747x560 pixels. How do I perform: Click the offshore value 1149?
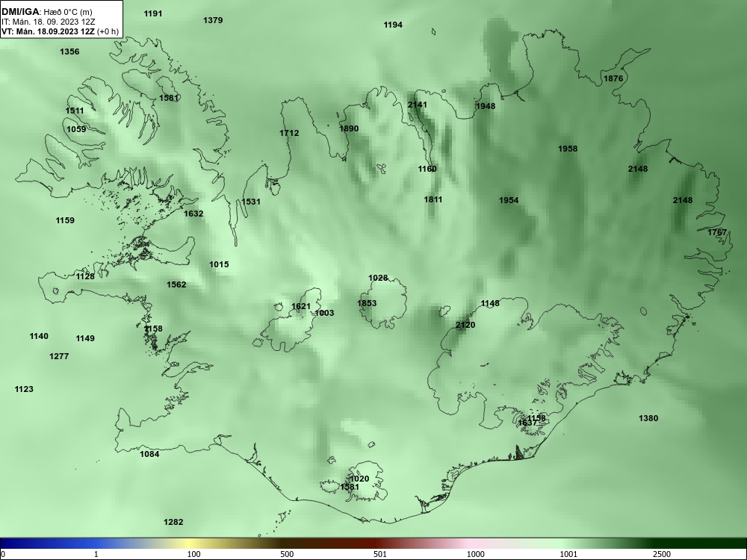(x=85, y=338)
